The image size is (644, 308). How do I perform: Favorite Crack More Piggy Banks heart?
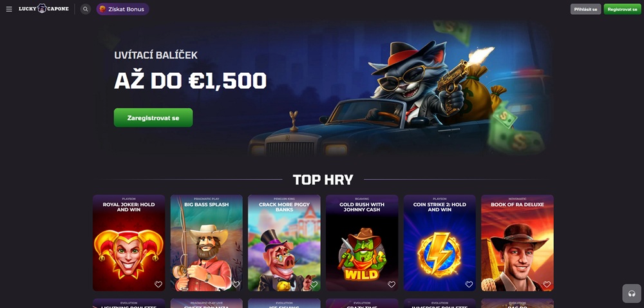coord(314,284)
